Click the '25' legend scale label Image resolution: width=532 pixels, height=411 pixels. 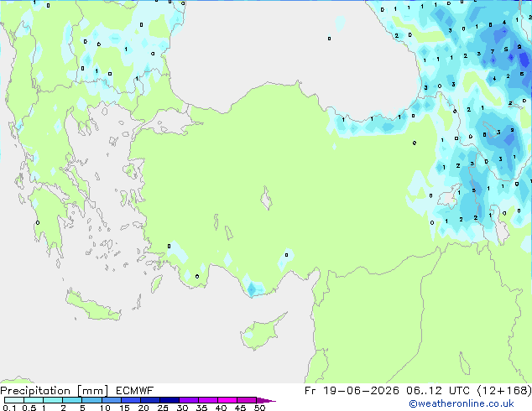163,408
